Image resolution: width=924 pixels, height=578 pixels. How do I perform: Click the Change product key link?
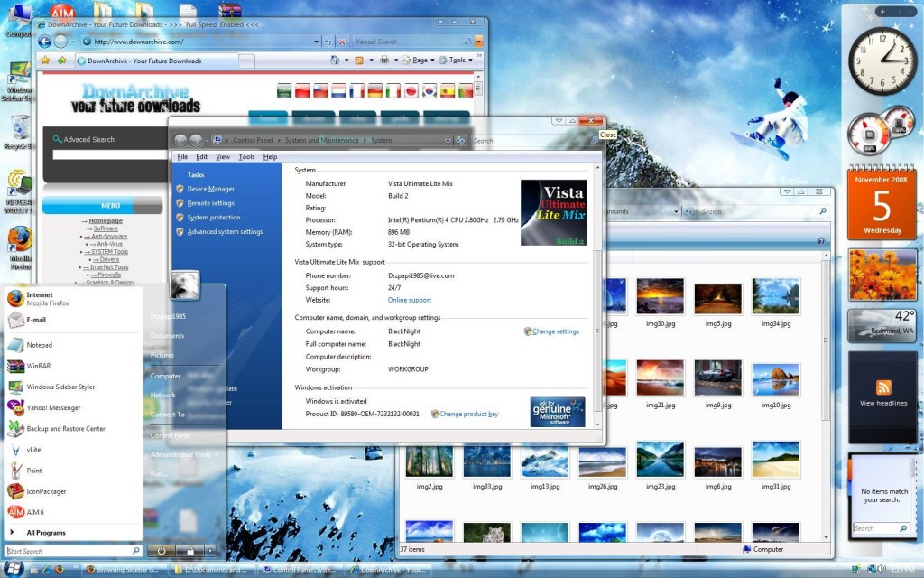tap(468, 414)
